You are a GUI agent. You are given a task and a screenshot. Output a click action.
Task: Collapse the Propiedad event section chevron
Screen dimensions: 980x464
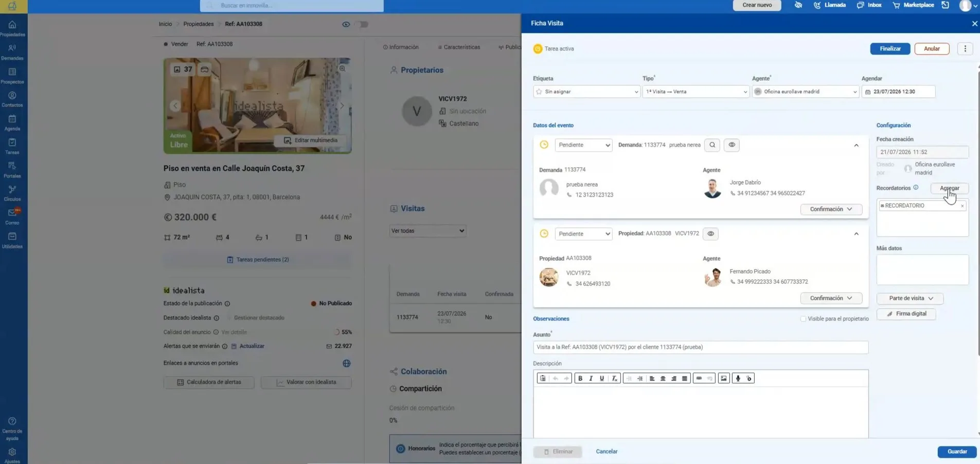coord(856,234)
